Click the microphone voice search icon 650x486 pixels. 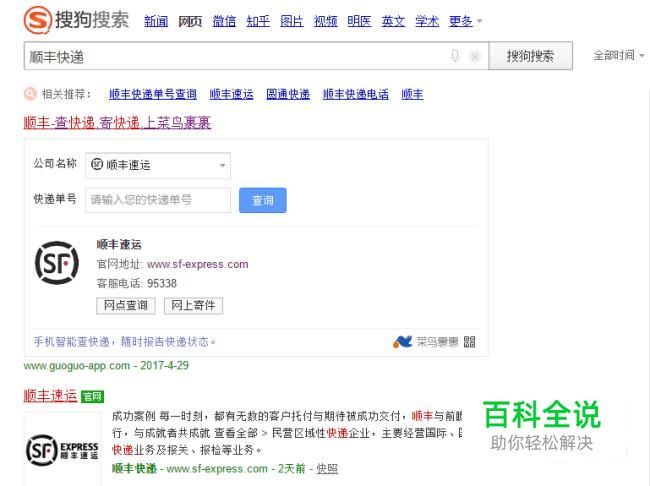455,56
